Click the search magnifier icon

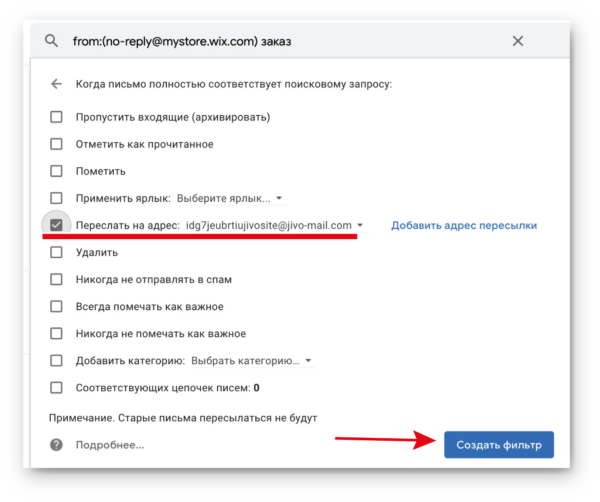click(52, 41)
